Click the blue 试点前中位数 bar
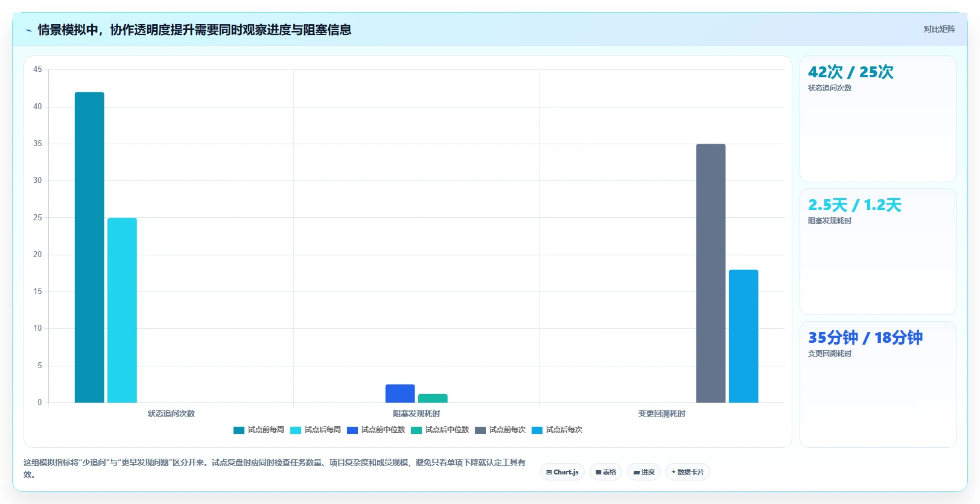Screen dimensions: 980x504 pos(400,394)
